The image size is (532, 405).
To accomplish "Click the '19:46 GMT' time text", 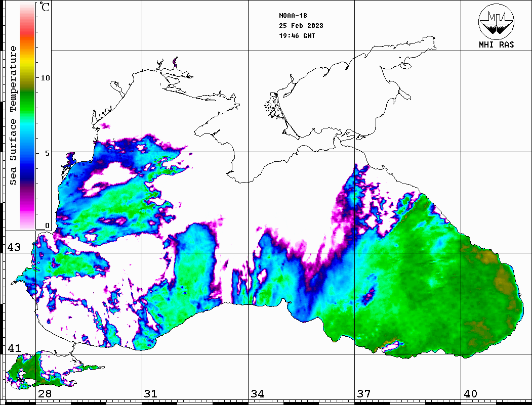I will pyautogui.click(x=297, y=35).
